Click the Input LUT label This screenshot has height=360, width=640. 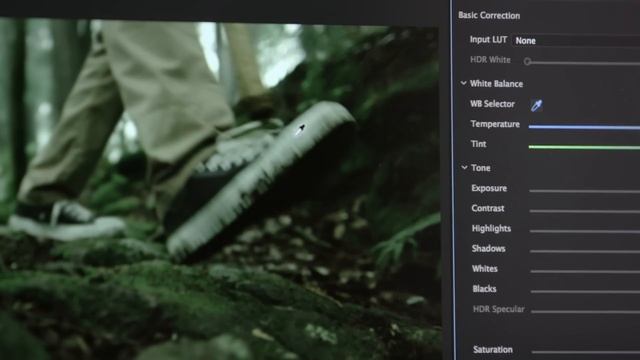(488, 40)
